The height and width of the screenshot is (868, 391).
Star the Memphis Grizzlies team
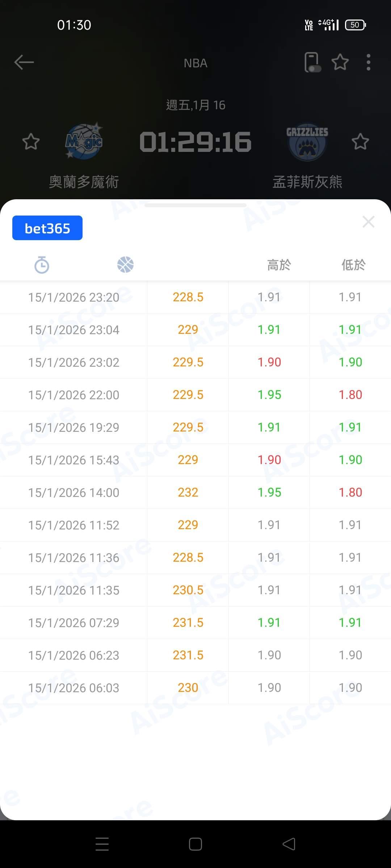pyautogui.click(x=360, y=141)
